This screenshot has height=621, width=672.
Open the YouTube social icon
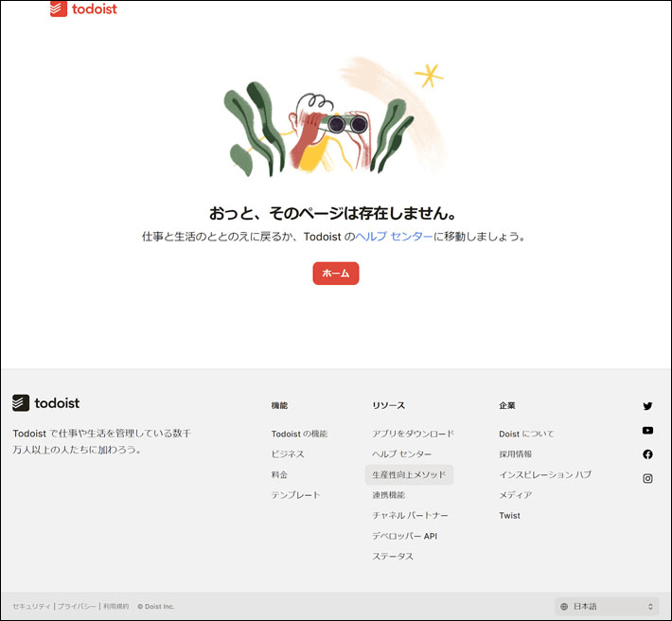pyautogui.click(x=647, y=431)
